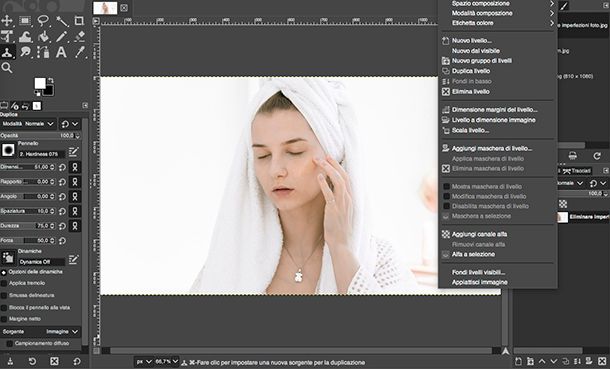The width and height of the screenshot is (610, 369).
Task: Open layer mode dropdown in Layers dock
Action: pos(570,183)
